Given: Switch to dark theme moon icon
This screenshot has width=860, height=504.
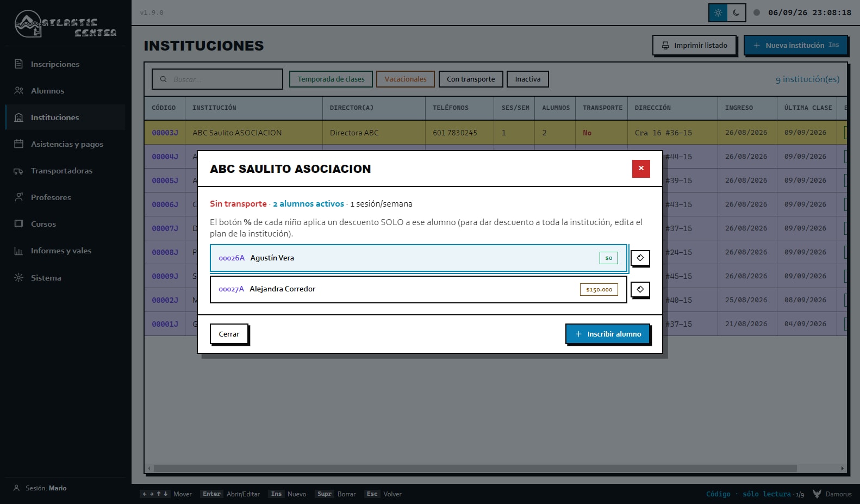Looking at the screenshot, I should 736,13.
